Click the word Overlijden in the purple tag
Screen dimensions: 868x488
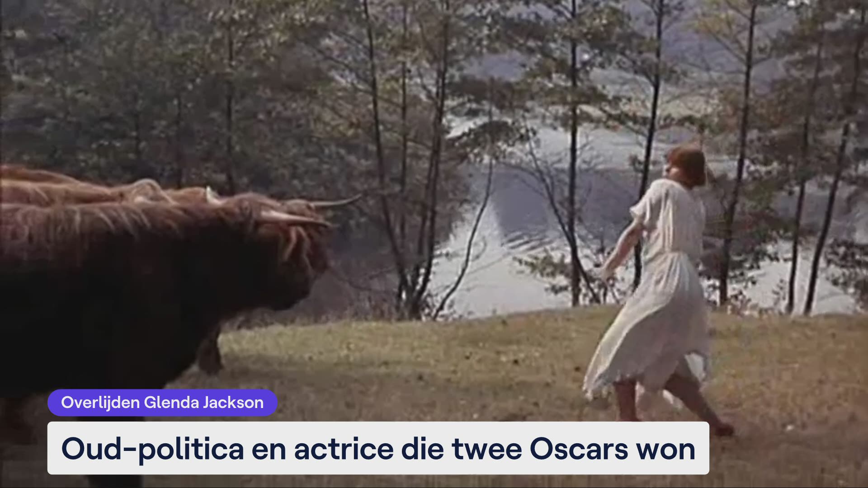click(100, 402)
